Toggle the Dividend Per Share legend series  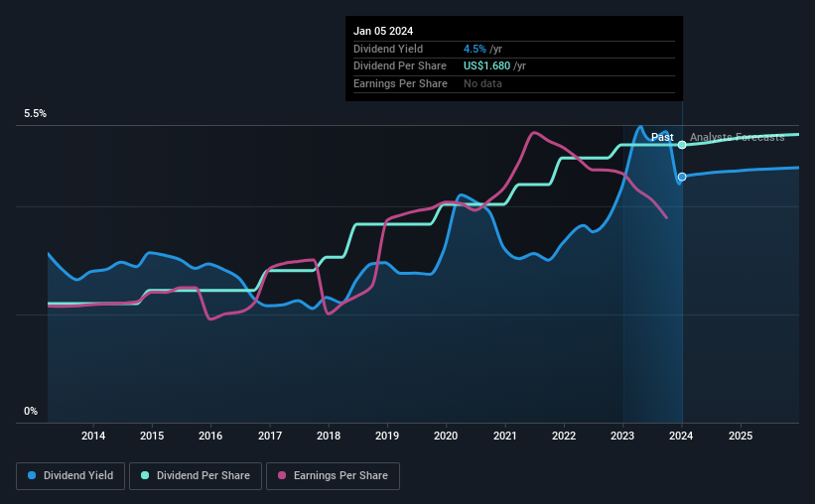coord(196,476)
